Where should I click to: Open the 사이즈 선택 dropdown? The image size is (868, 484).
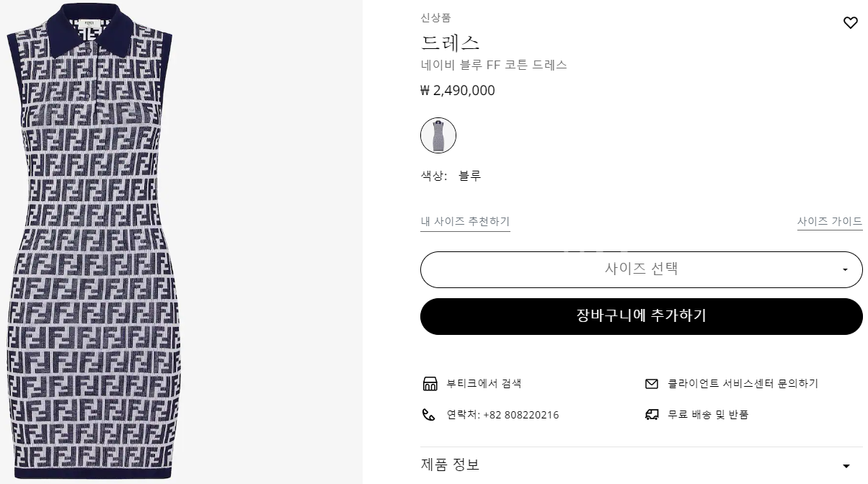641,269
